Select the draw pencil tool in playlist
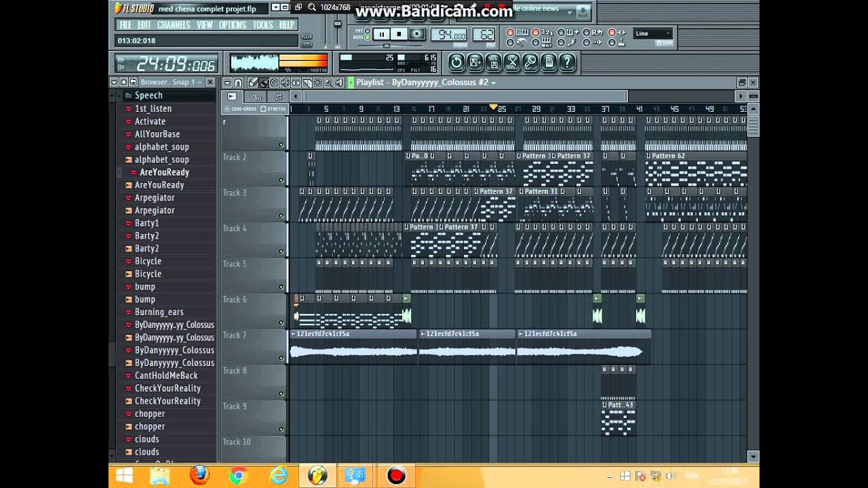 [x=252, y=82]
